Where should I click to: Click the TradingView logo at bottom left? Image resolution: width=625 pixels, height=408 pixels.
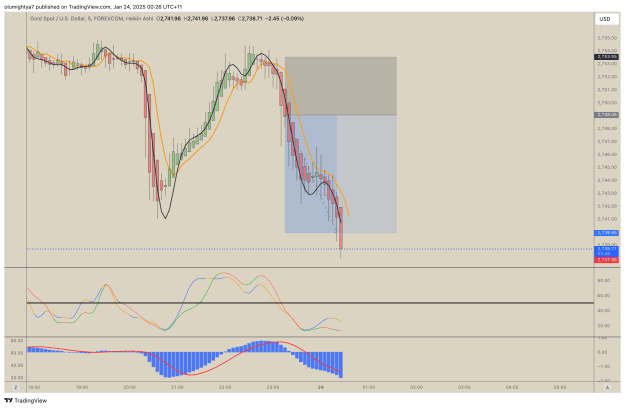pos(26,400)
